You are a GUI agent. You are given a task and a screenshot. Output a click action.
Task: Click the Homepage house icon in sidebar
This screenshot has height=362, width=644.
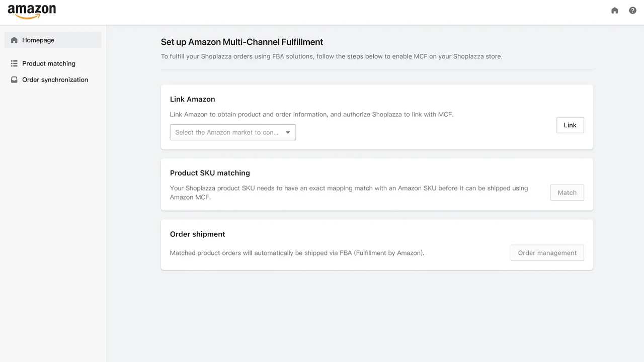point(14,40)
